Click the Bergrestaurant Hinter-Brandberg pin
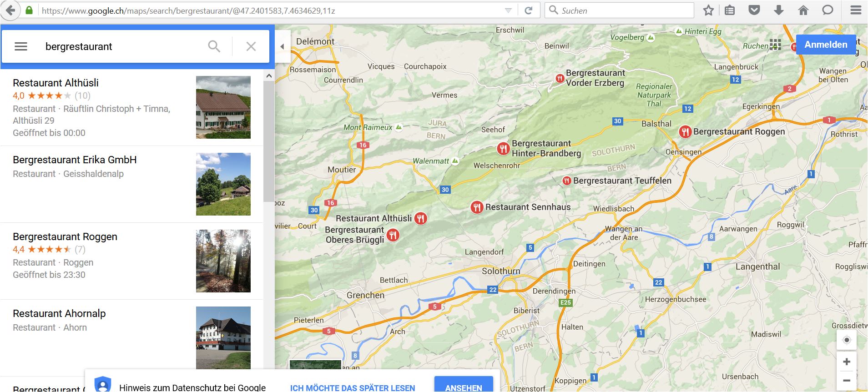This screenshot has width=868, height=392. [x=503, y=148]
